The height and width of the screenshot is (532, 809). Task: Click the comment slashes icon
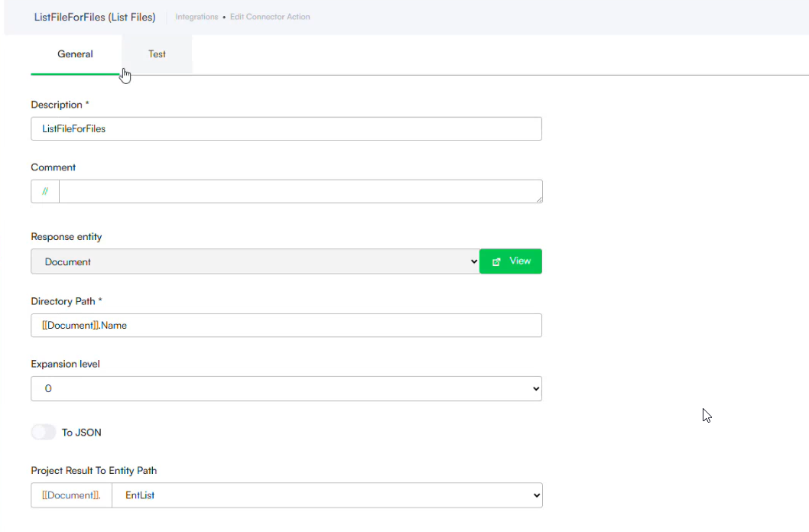45,192
